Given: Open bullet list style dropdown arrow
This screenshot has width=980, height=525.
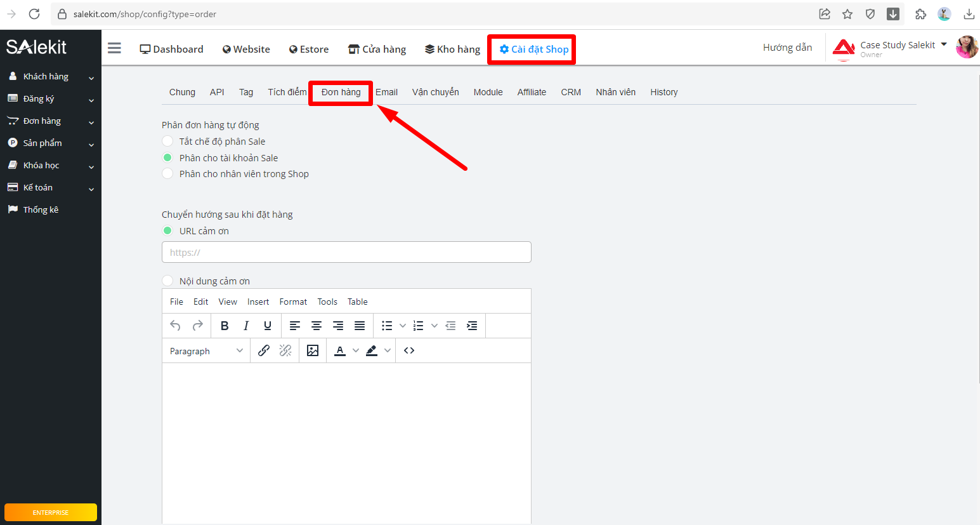Looking at the screenshot, I should pos(402,326).
